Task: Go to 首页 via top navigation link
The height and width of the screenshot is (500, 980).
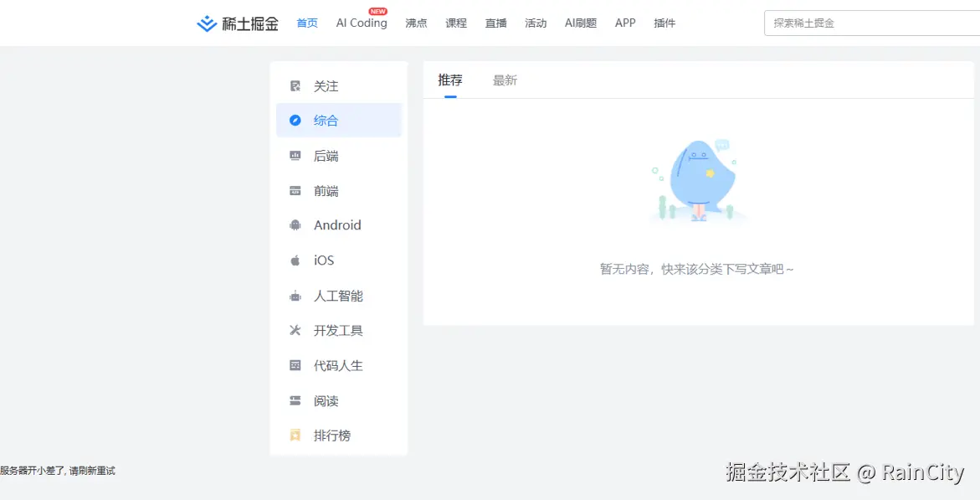Action: pos(306,23)
